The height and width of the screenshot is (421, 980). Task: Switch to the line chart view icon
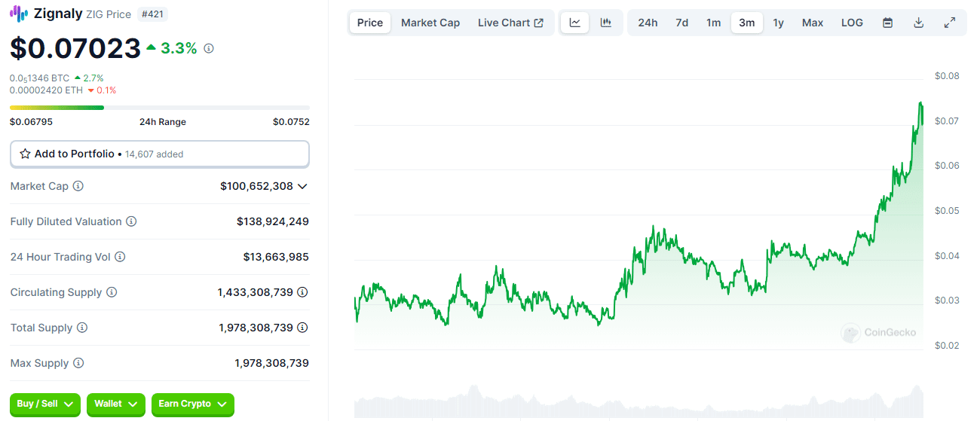point(575,23)
